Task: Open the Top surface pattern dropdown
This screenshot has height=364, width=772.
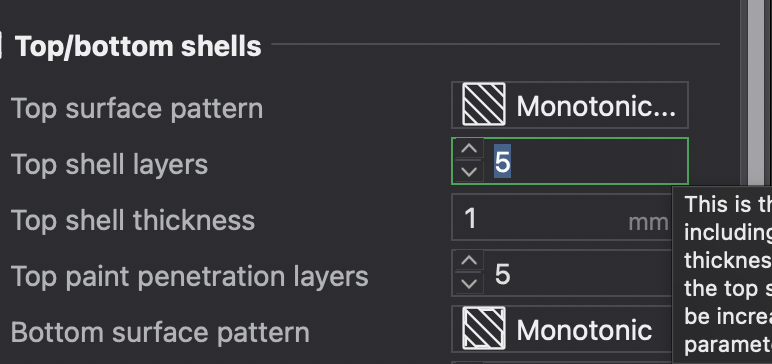Action: click(570, 105)
